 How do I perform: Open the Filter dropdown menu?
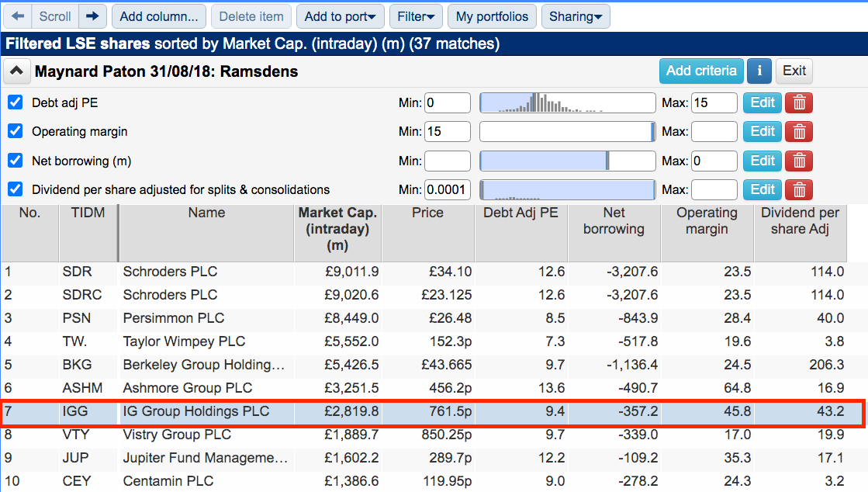tap(416, 16)
